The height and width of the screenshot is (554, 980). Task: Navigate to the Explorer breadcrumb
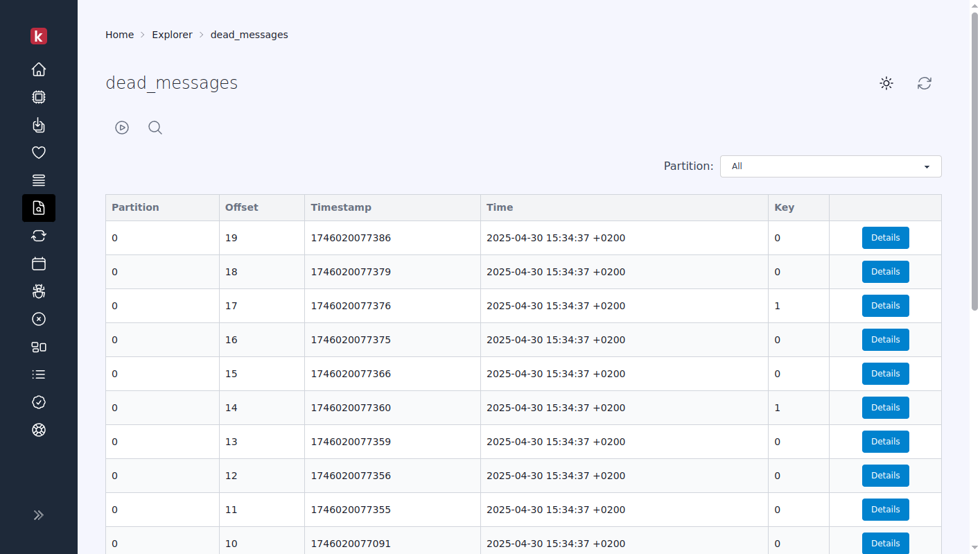click(x=172, y=34)
